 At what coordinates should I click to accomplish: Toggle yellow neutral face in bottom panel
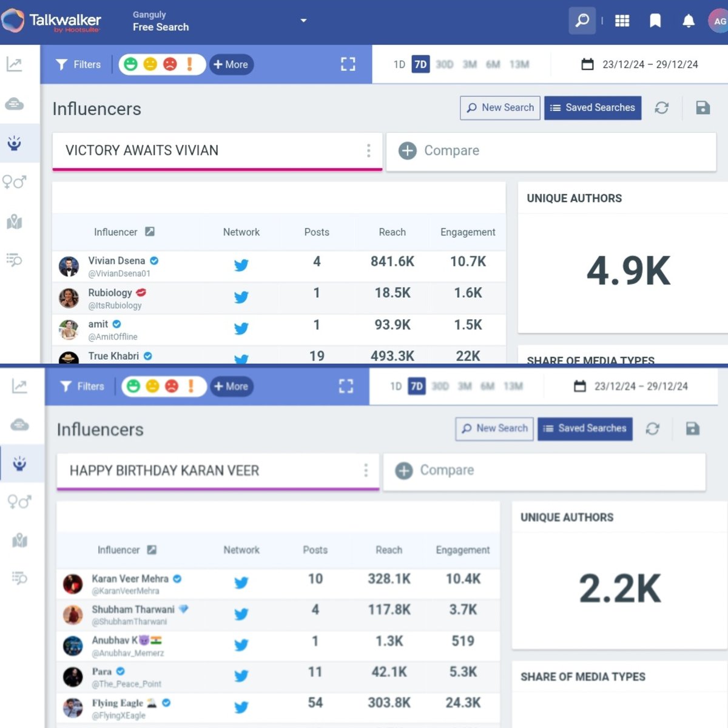pyautogui.click(x=153, y=386)
